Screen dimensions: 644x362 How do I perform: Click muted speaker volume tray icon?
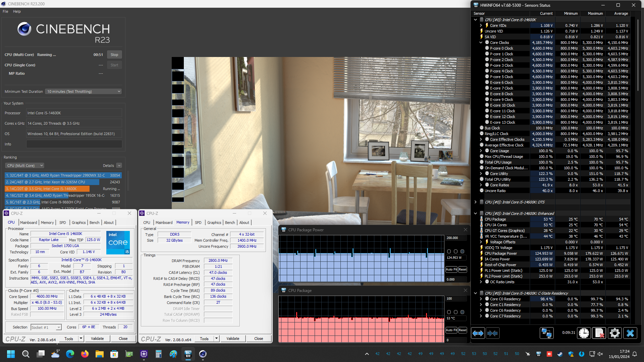[600, 354]
